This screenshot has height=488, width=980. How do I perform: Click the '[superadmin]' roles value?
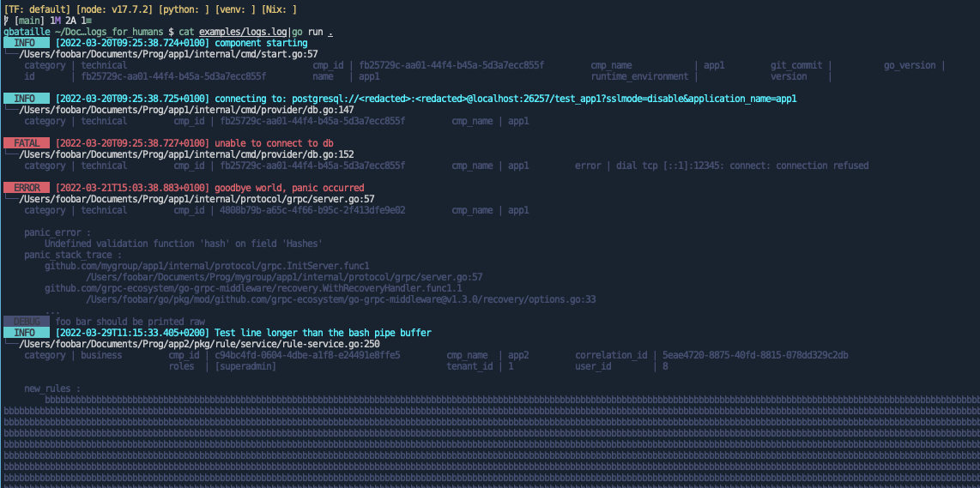(245, 366)
